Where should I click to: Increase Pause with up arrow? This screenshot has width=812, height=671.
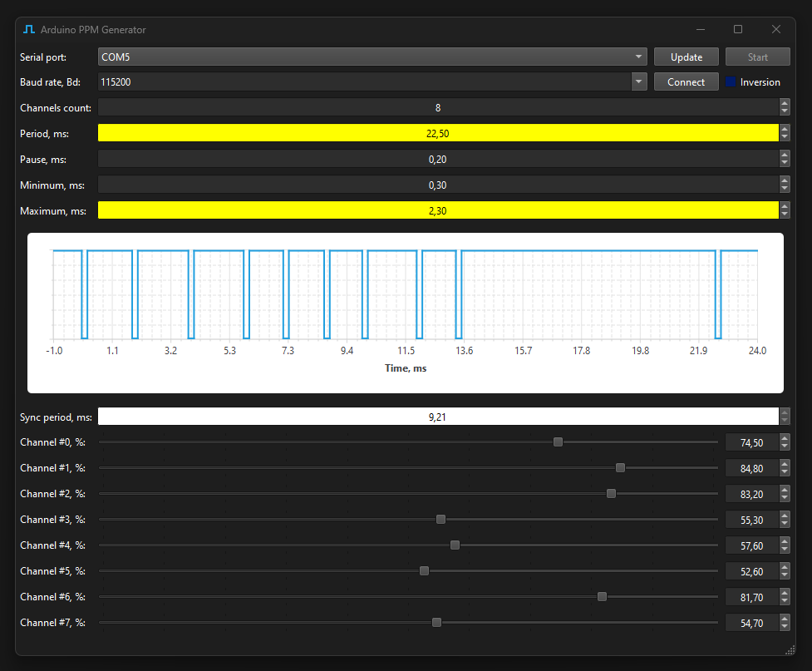point(785,155)
